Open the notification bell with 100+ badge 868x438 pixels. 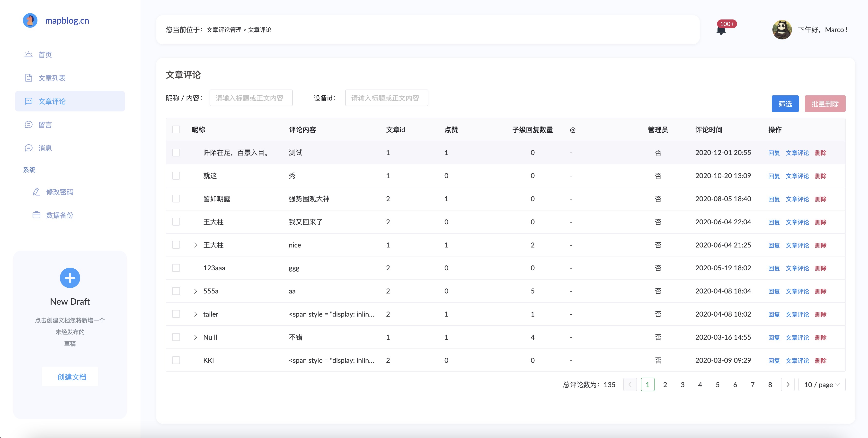coord(721,30)
